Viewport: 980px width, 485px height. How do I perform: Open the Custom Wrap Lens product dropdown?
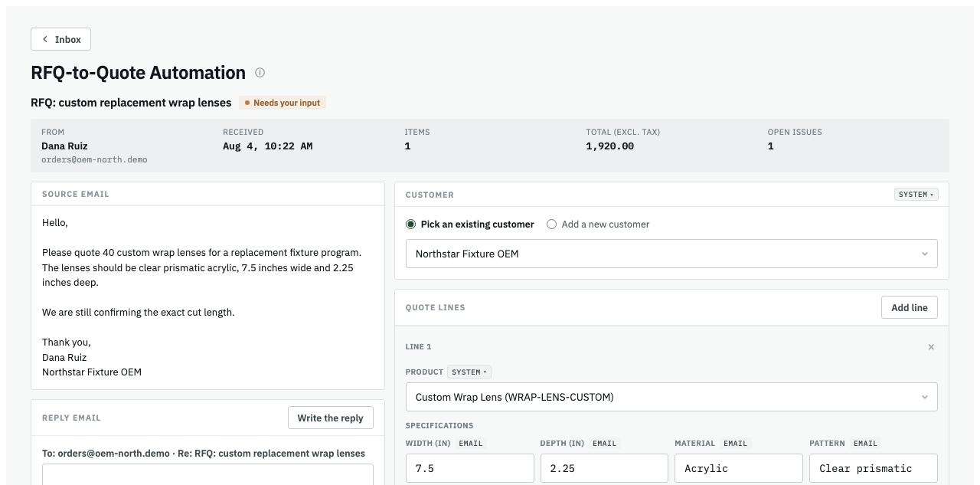[671, 397]
